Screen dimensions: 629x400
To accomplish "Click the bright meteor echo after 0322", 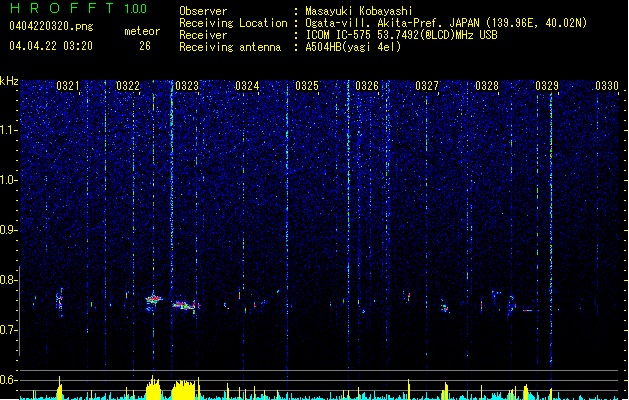I will pyautogui.click(x=153, y=299).
